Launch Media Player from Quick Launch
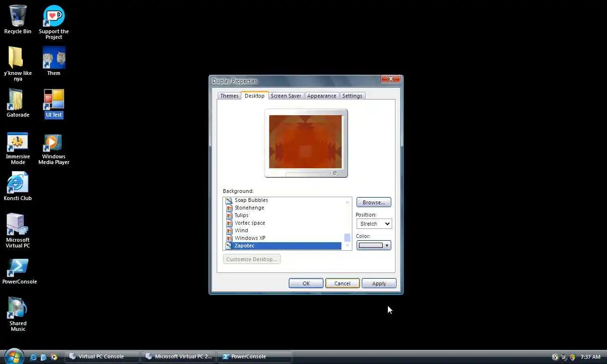Image resolution: width=607 pixels, height=364 pixels. click(x=54, y=357)
